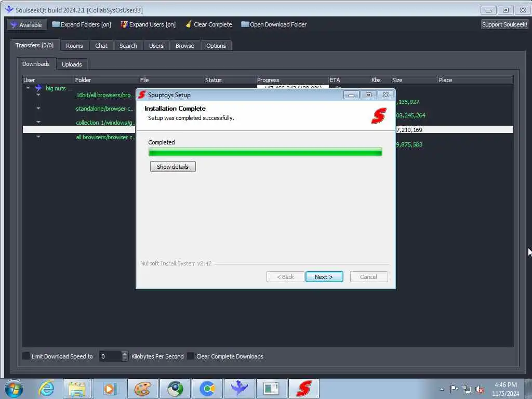The image size is (532, 399).
Task: Select the highlighted row showing 7,210,169
Action: pyautogui.click(x=268, y=129)
